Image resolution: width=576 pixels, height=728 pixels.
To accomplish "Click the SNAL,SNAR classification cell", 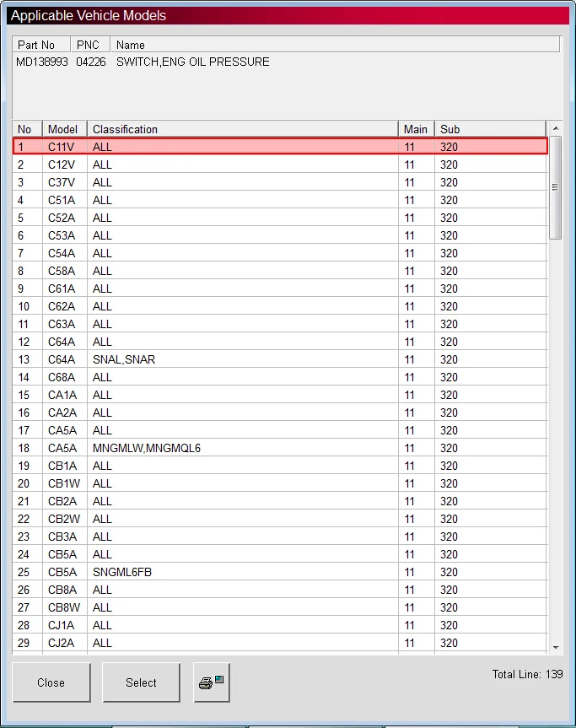I will [243, 359].
